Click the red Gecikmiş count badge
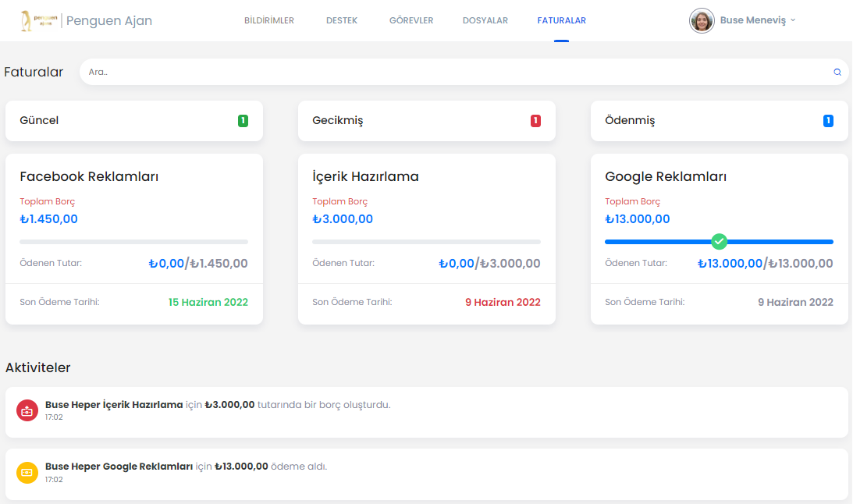 (x=535, y=121)
